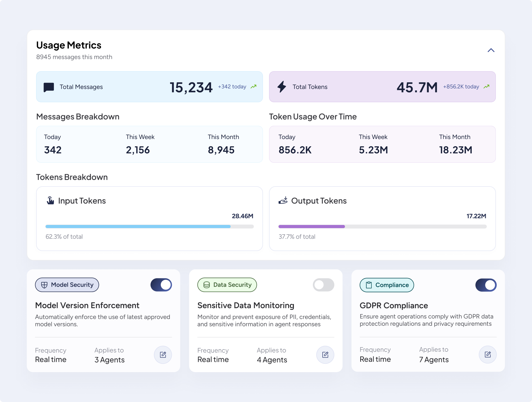
Task: Enable the Sensitive Data Monitoring toggle
Action: (x=323, y=285)
